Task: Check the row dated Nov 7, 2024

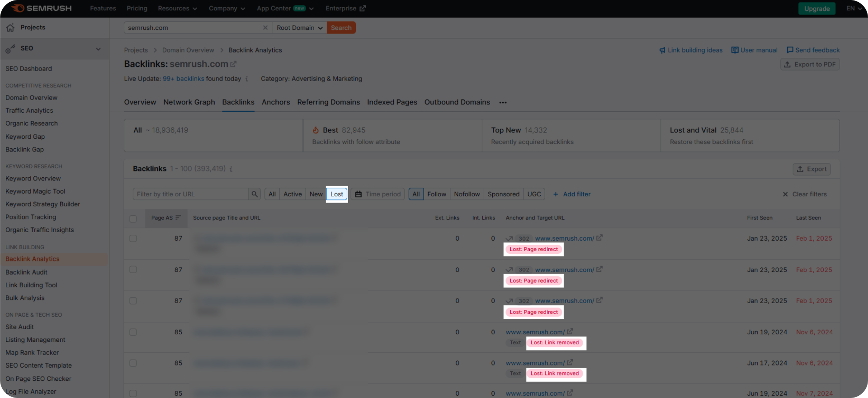Action: point(133,393)
